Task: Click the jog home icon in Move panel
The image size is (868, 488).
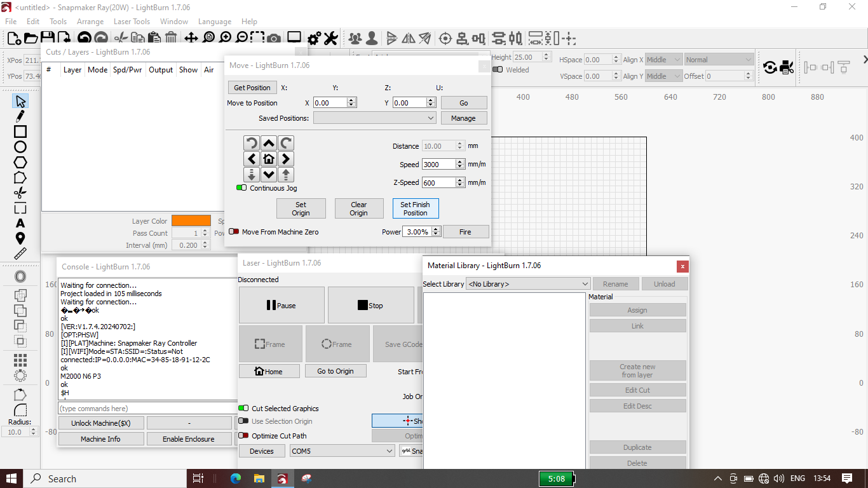Action: (269, 159)
